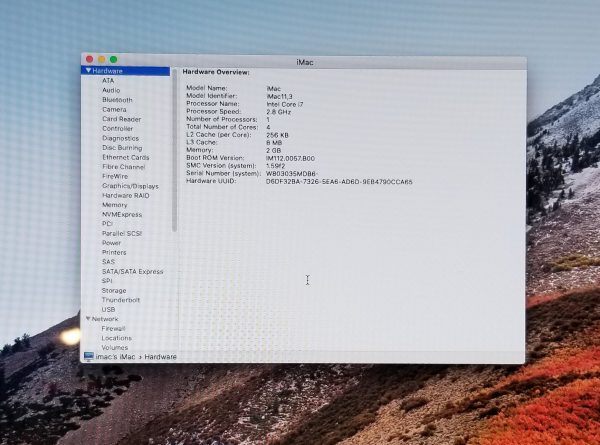Viewport: 600px width, 445px height.
Task: Click the iMac computer icon in path bar
Action: (x=88, y=356)
